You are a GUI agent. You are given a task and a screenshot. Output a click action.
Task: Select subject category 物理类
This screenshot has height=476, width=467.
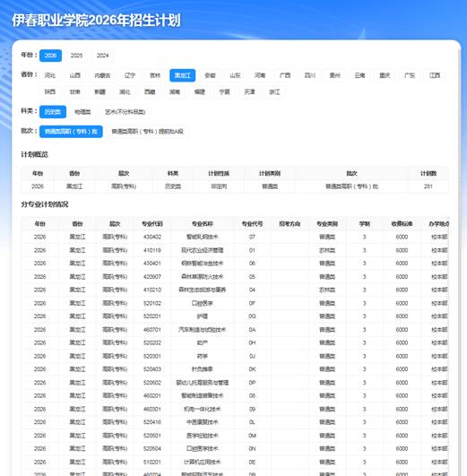[82, 112]
